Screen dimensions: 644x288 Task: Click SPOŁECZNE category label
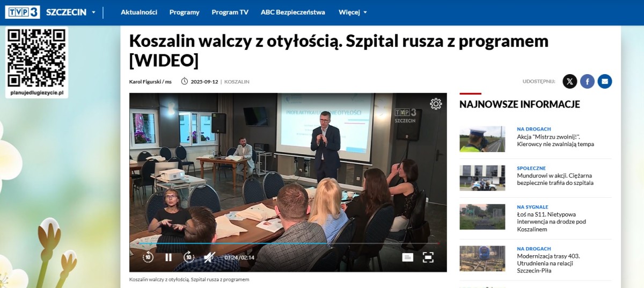click(532, 168)
